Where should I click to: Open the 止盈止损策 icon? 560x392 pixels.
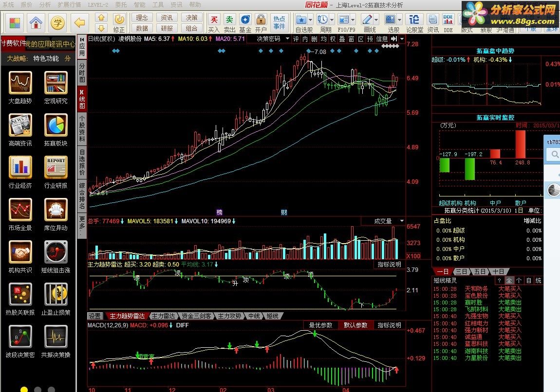56,294
